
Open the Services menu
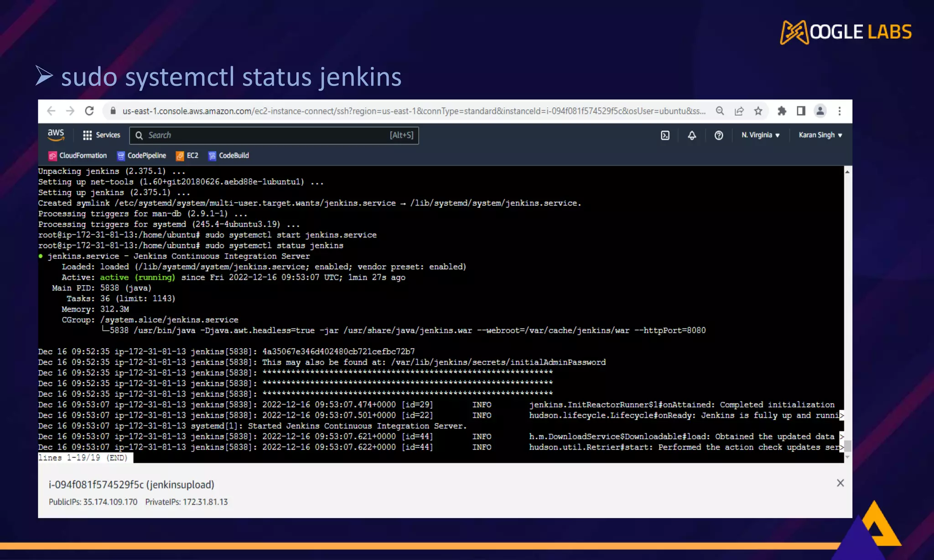pos(101,135)
